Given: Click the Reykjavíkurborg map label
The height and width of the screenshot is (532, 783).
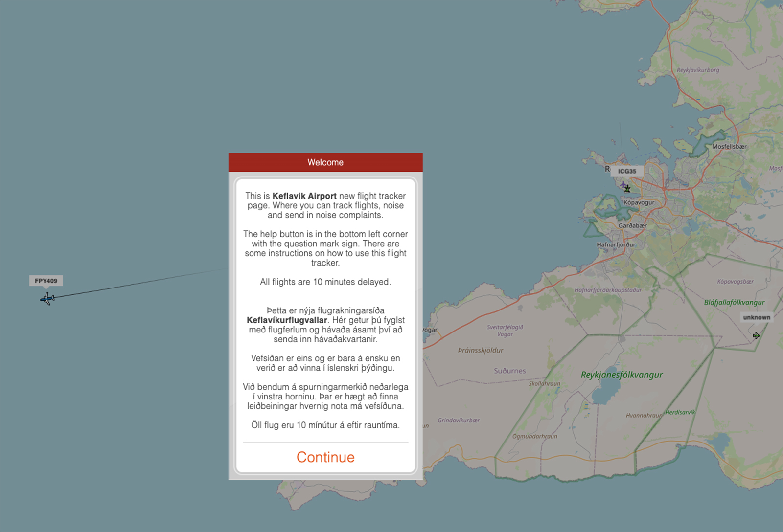Looking at the screenshot, I should (x=698, y=70).
